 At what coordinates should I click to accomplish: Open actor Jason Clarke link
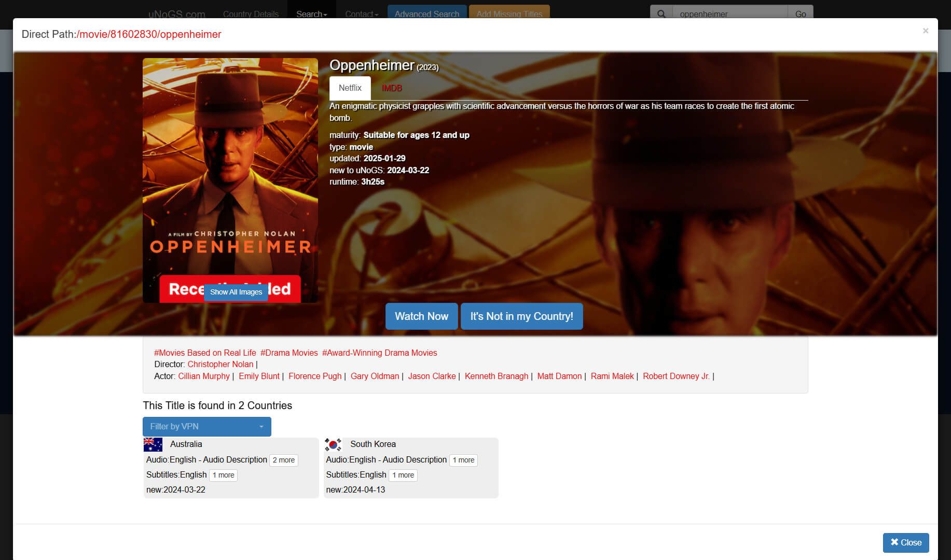click(432, 376)
